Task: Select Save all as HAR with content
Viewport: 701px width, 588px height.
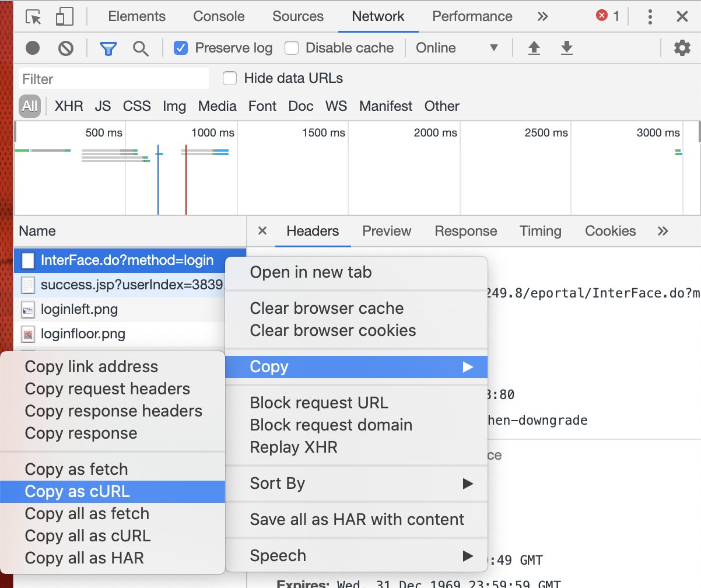Action: click(356, 519)
